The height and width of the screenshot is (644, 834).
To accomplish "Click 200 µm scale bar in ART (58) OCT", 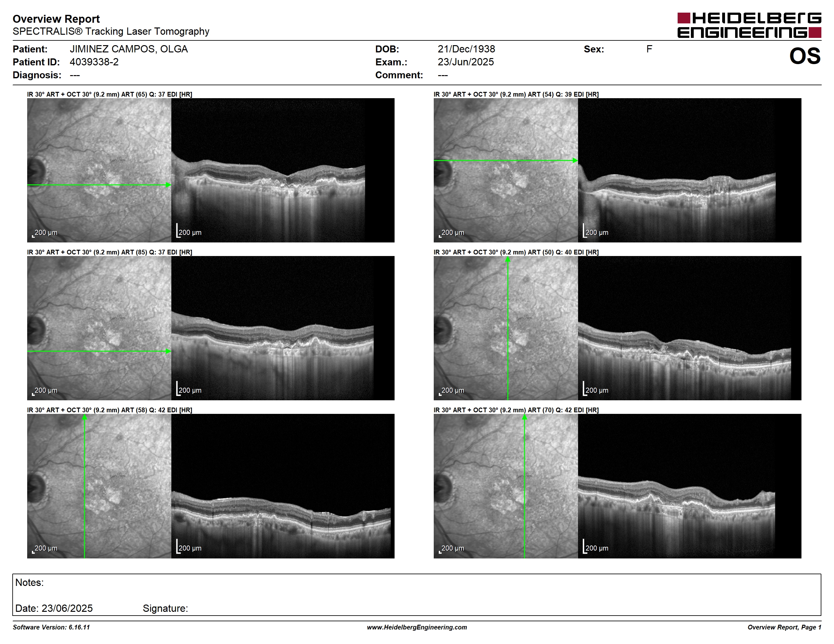I will 189,547.
